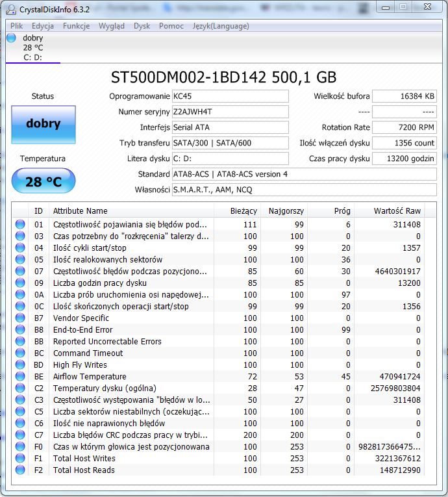The width and height of the screenshot is (448, 497).
Task: Click status orb in End-to-End Error row
Action: click(20, 329)
